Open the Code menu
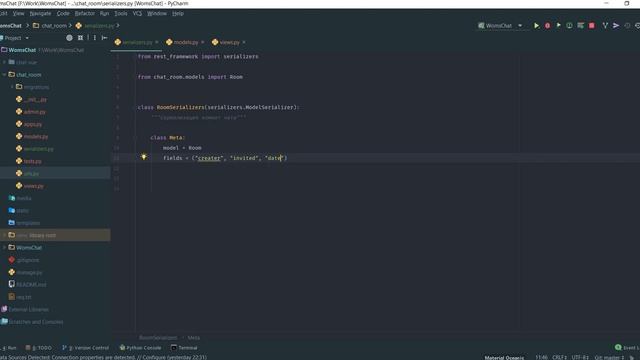 pyautogui.click(x=63, y=13)
